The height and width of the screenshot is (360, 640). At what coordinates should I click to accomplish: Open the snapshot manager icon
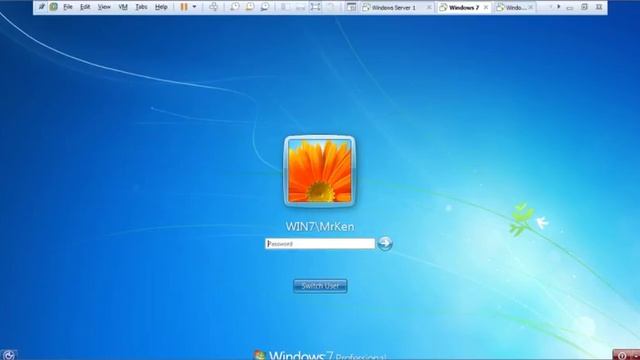[265, 7]
